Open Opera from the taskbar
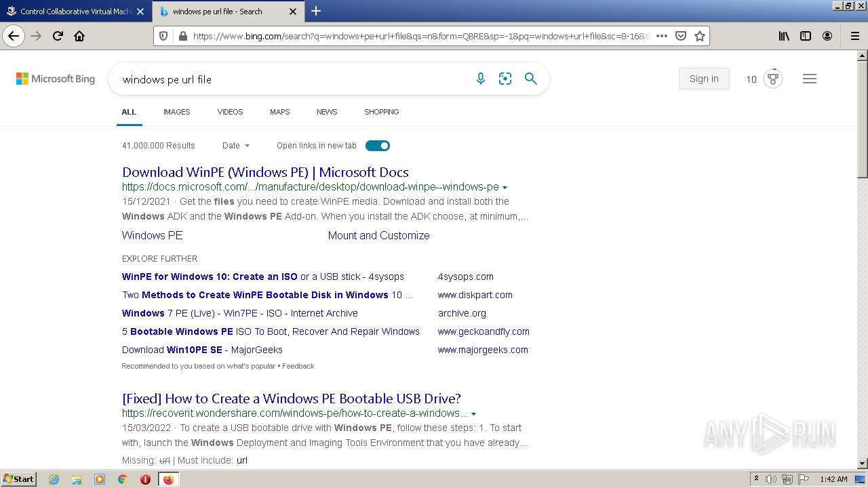868x488 pixels. coord(145,479)
